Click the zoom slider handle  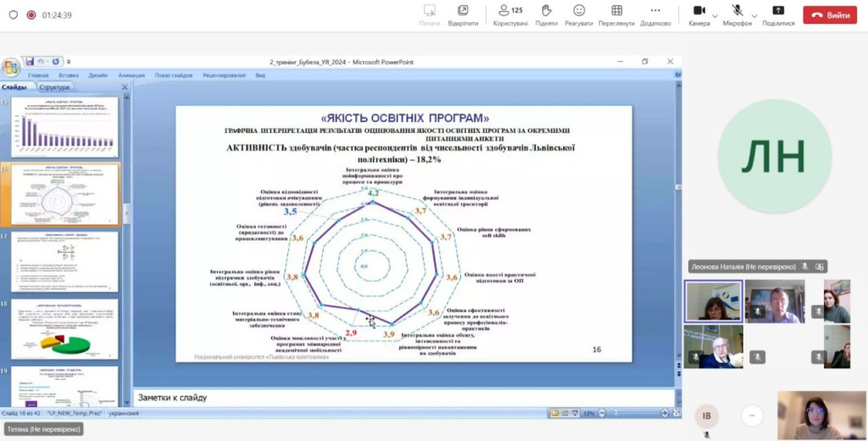[616, 413]
